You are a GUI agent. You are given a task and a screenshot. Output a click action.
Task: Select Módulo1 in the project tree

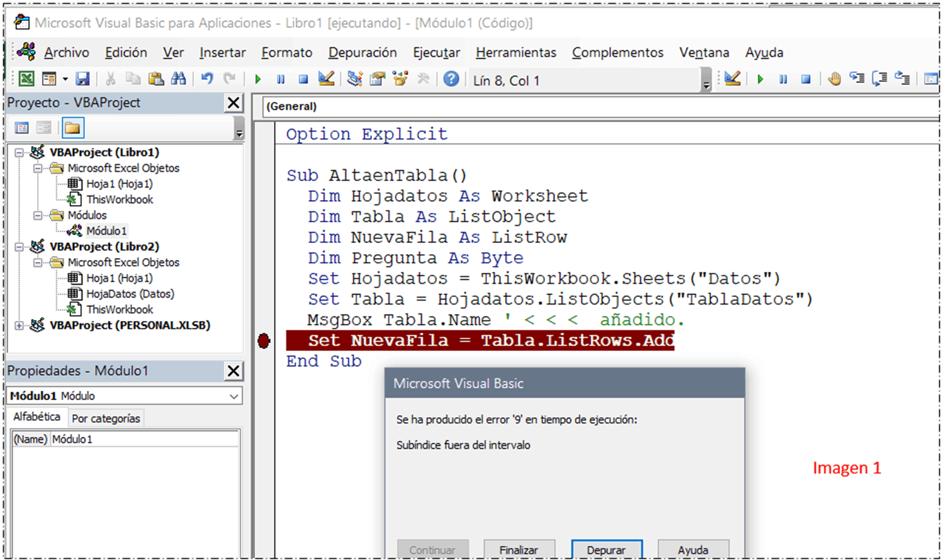106,231
